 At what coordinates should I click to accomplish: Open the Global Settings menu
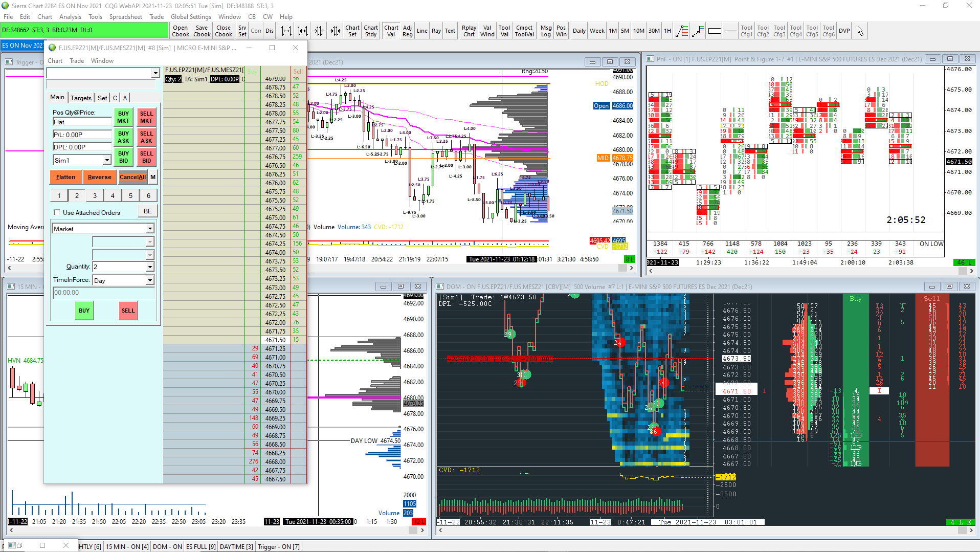point(191,17)
